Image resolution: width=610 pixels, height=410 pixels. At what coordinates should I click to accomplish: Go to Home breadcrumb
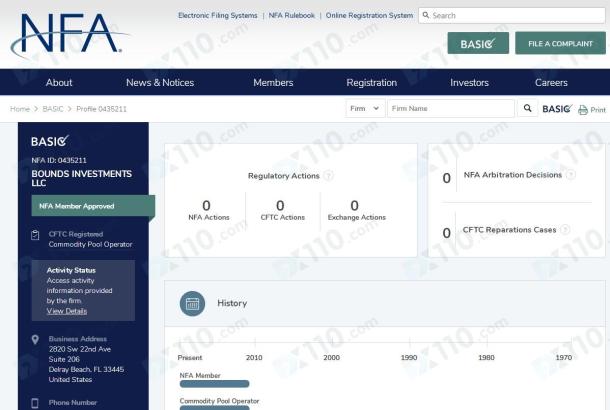(x=20, y=109)
